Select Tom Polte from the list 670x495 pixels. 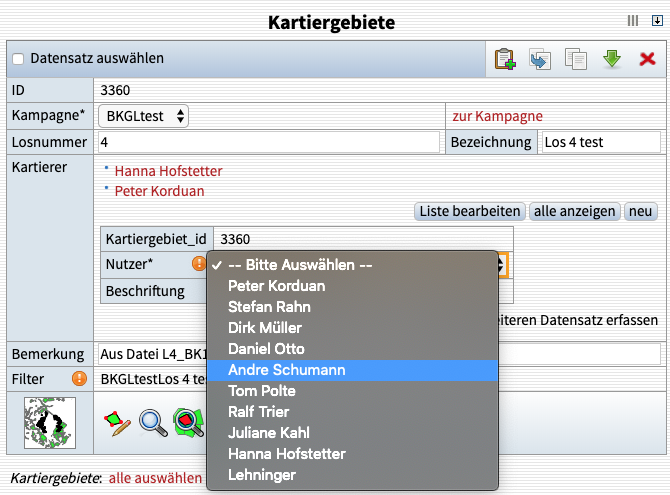[x=353, y=391]
